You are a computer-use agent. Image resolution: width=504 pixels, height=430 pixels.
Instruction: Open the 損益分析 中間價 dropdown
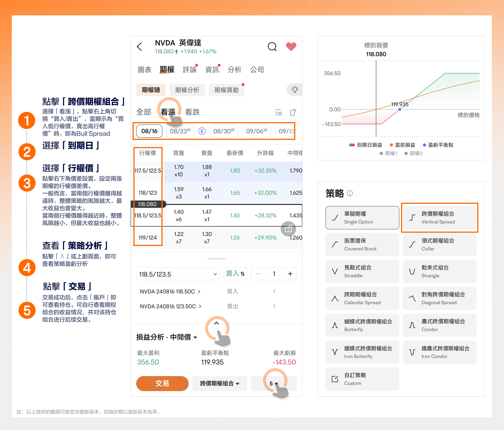tap(167, 337)
